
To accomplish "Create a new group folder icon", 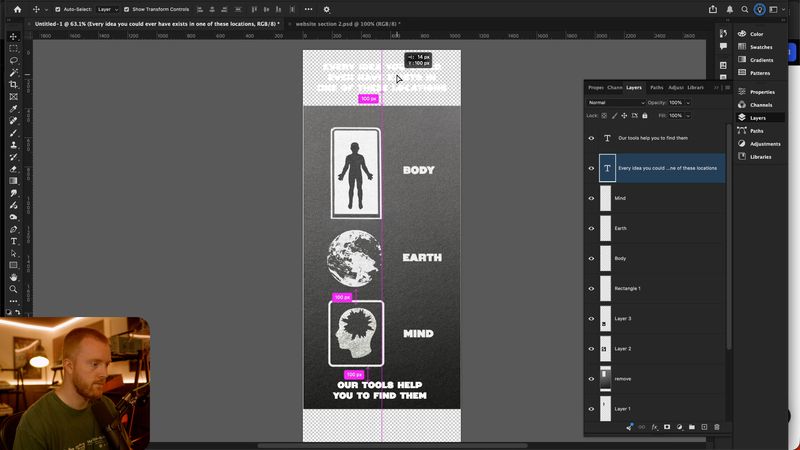I will [692, 427].
